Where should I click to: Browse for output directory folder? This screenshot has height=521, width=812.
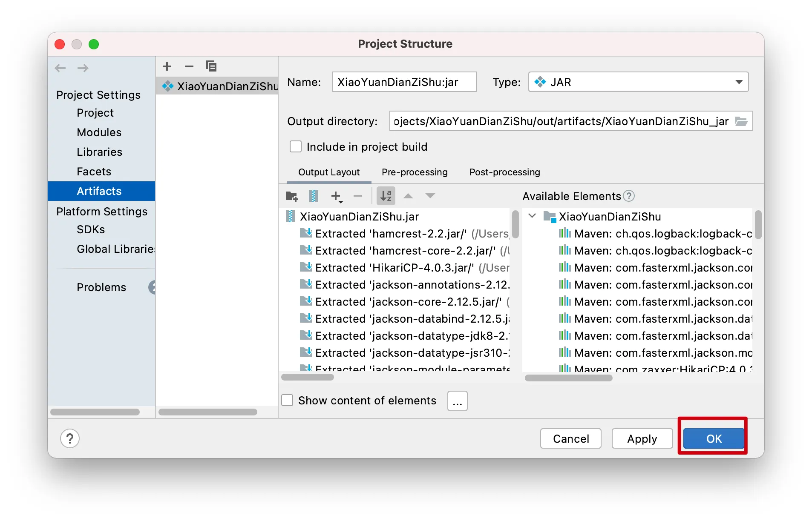[741, 122]
